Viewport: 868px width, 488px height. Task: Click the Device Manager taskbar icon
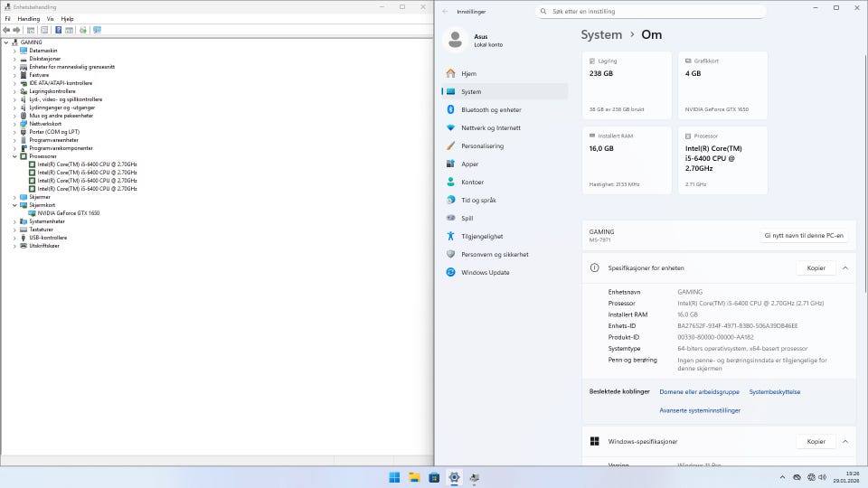[475, 477]
